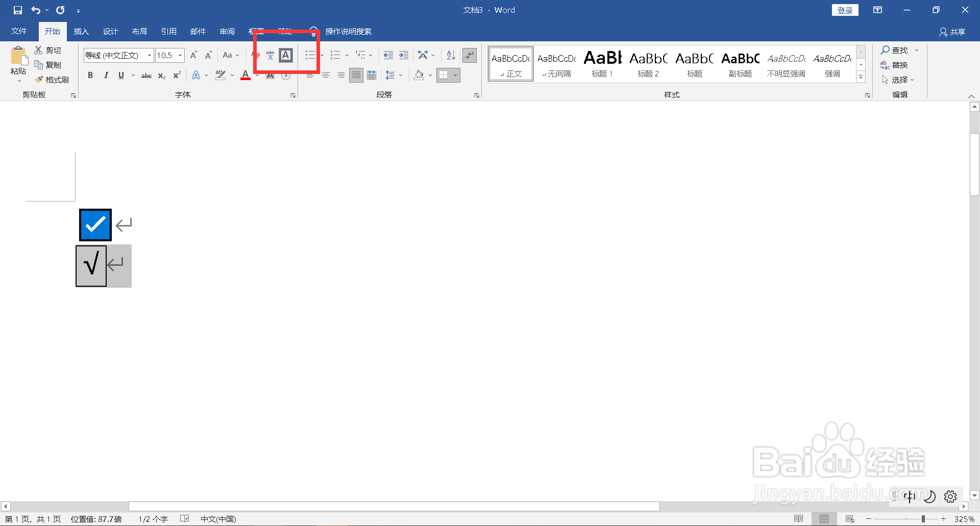
Task: Decrease the font size
Action: coord(208,55)
